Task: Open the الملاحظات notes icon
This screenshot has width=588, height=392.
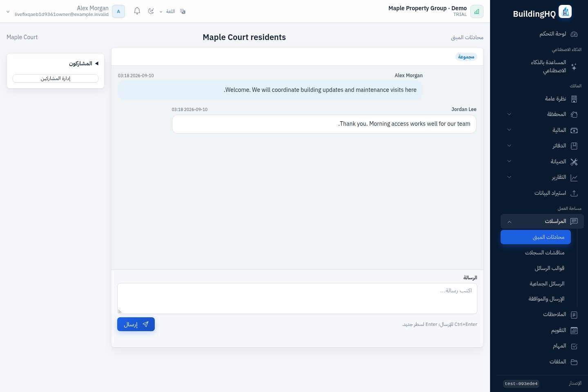Action: (x=574, y=315)
